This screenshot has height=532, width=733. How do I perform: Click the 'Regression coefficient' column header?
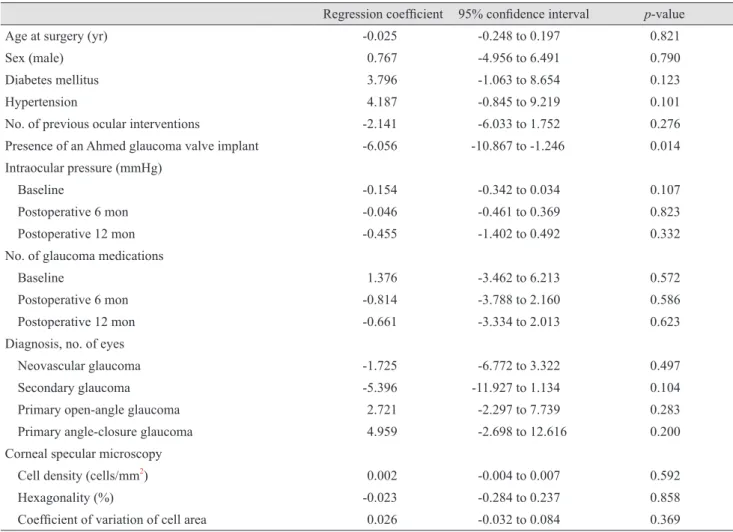(x=383, y=14)
